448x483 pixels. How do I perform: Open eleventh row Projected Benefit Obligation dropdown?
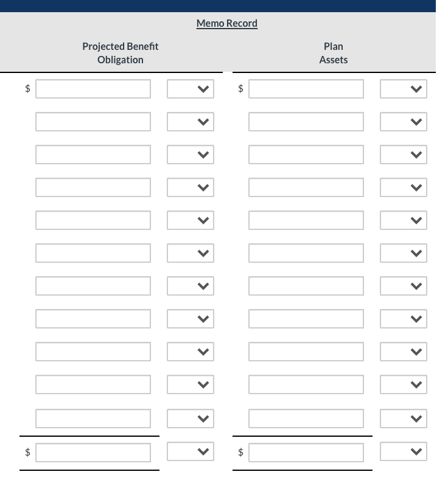pyautogui.click(x=191, y=419)
